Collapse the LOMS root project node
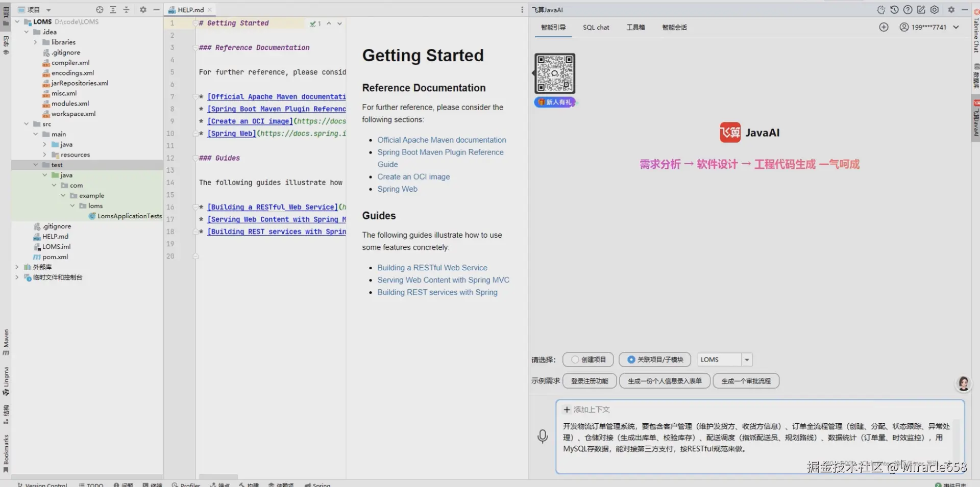Screen dimensions: 980x487 (17, 22)
